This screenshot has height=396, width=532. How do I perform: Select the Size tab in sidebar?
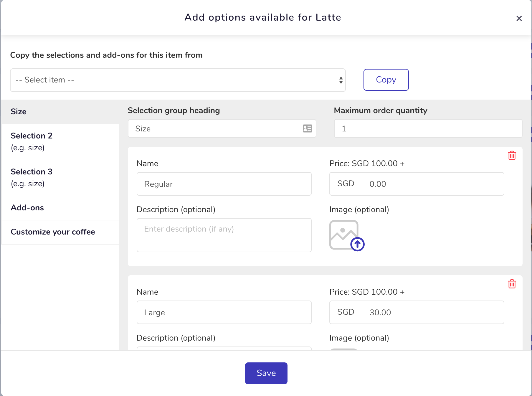(x=60, y=112)
